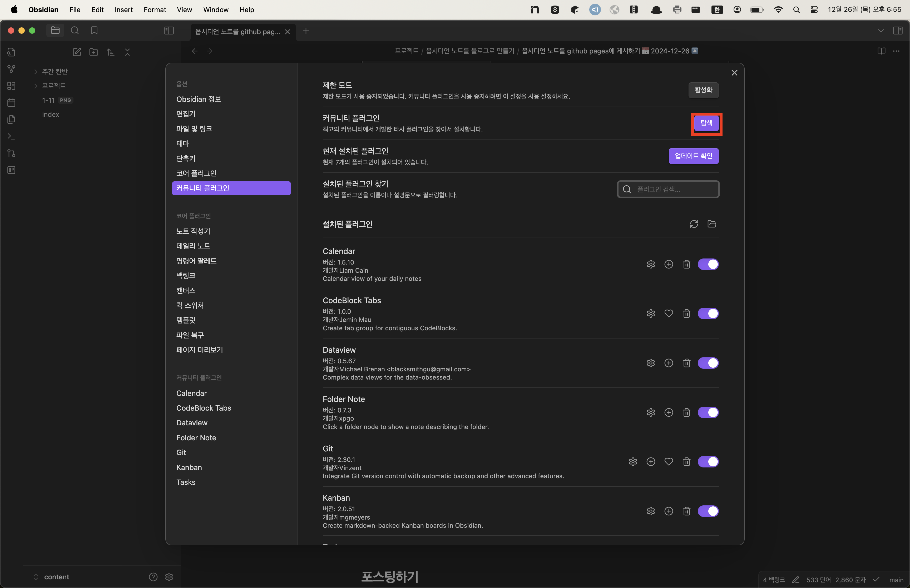Screen dimensions: 910x588
Task: Click the 탐색 browse button
Action: [706, 123]
